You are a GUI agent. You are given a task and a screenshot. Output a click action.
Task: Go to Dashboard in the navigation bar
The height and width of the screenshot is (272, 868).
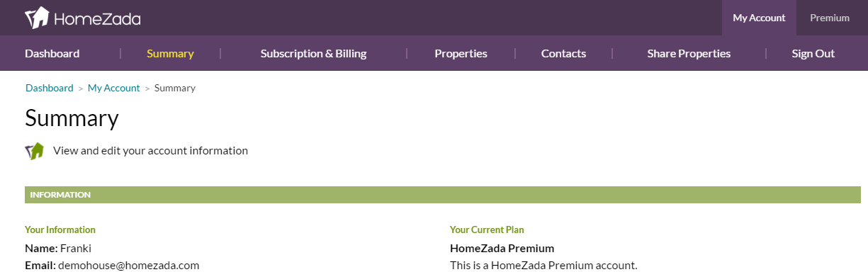point(52,53)
